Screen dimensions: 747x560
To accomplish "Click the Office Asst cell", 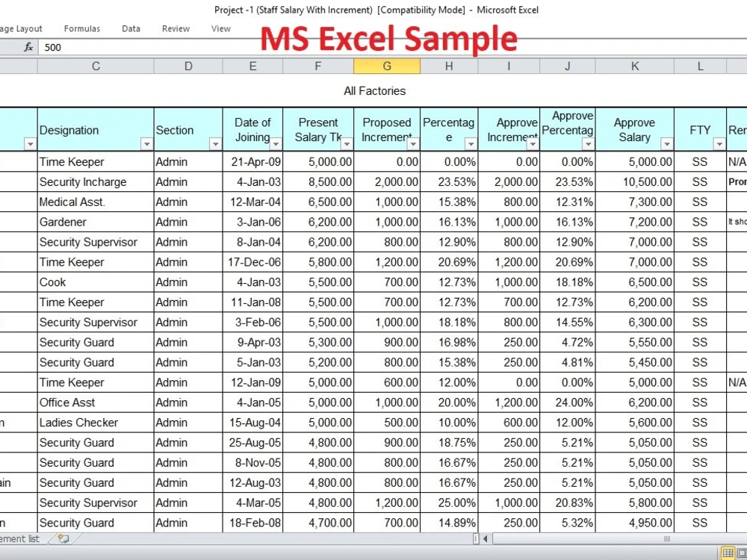I will 96,402.
